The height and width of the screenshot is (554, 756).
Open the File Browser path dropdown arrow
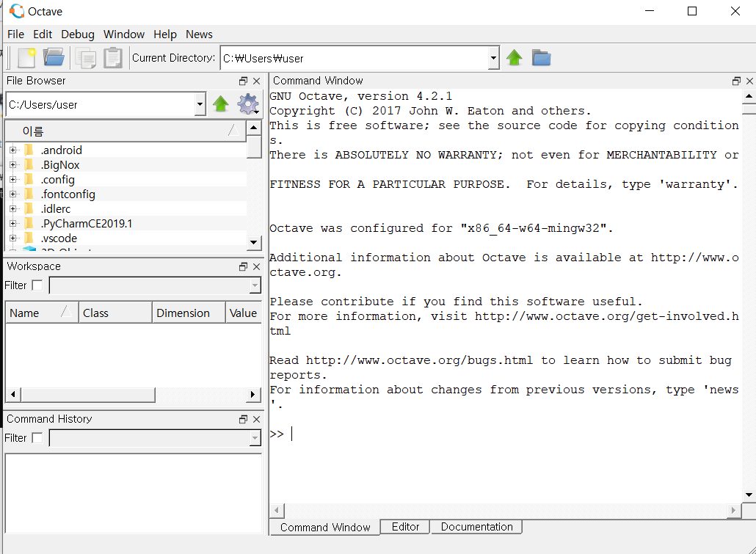click(200, 105)
